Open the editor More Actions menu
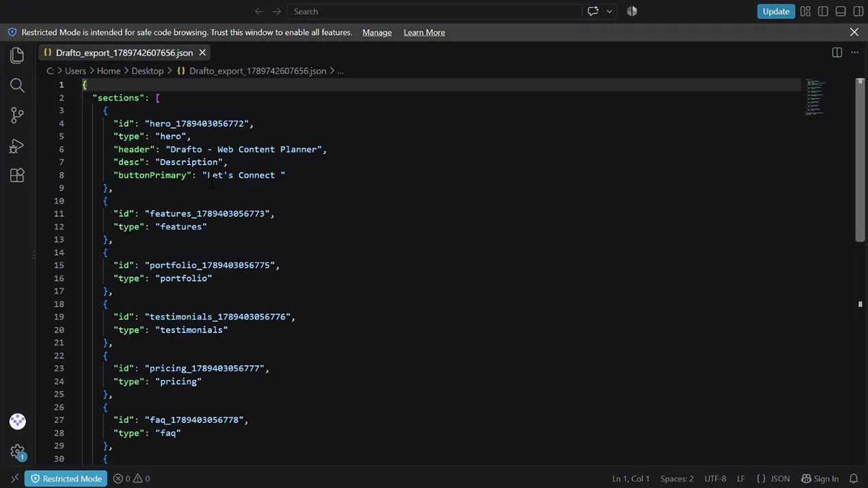The height and width of the screenshot is (488, 868). pos(854,53)
